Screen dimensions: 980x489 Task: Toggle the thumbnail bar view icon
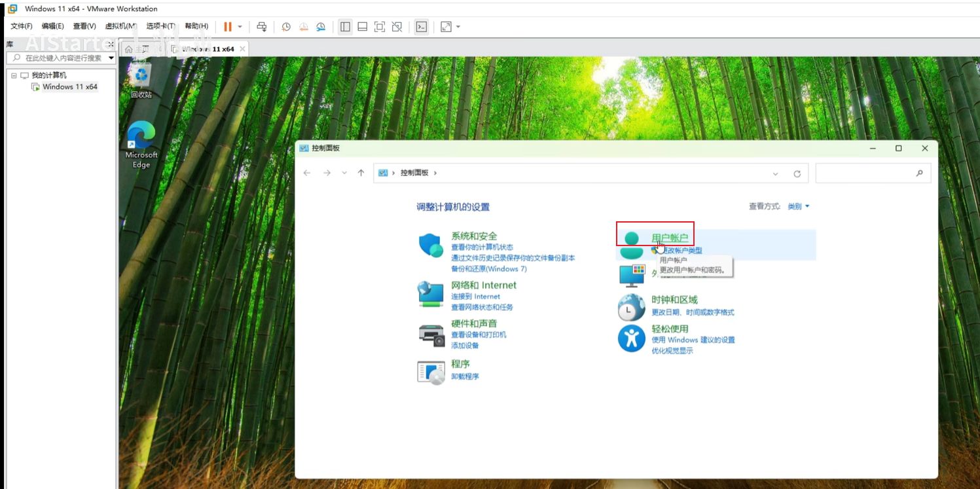click(x=362, y=27)
